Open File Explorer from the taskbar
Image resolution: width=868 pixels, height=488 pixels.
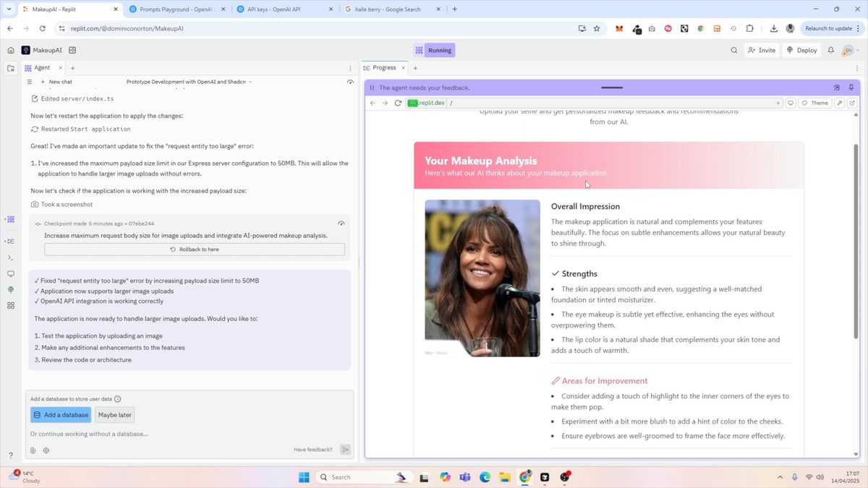pos(505,477)
